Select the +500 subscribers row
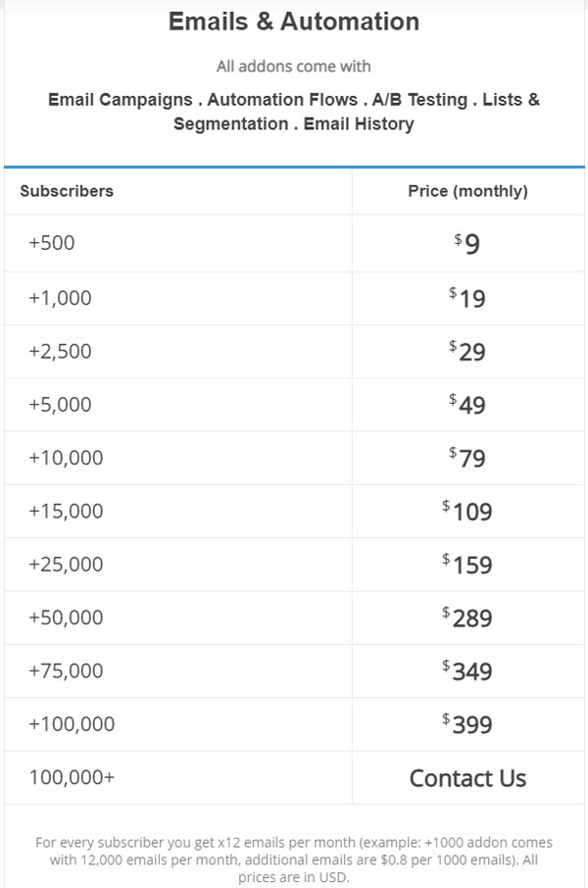 294,243
